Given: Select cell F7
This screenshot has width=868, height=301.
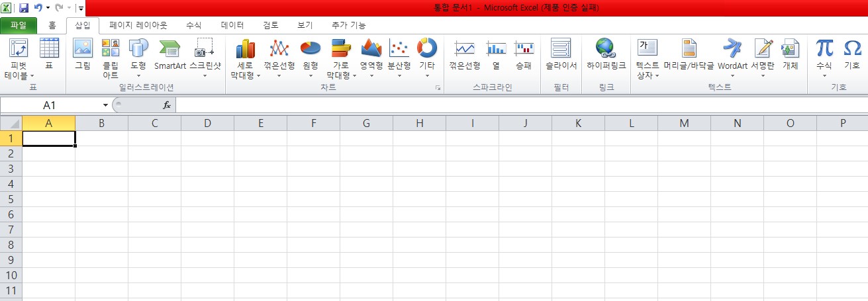Looking at the screenshot, I should pos(313,230).
